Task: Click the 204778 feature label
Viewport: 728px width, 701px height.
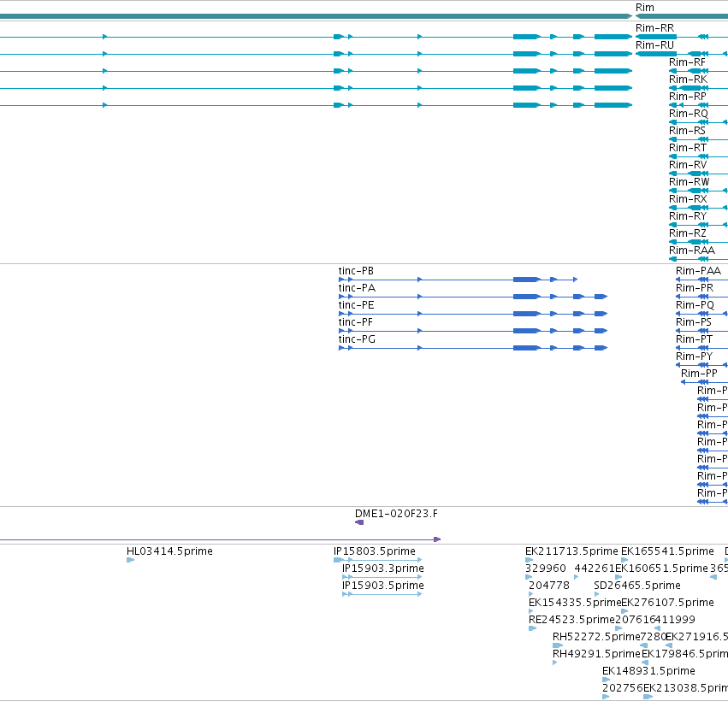Action: click(x=549, y=586)
